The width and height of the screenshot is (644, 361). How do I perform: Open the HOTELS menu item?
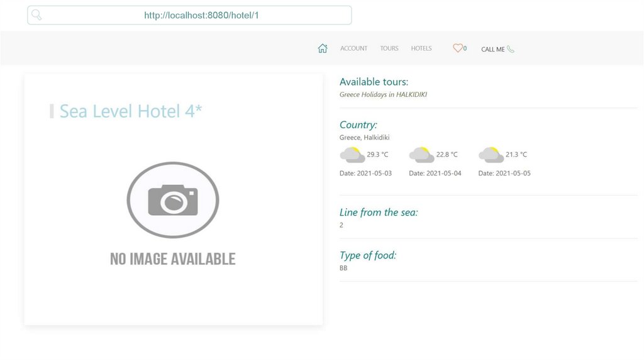click(x=421, y=48)
